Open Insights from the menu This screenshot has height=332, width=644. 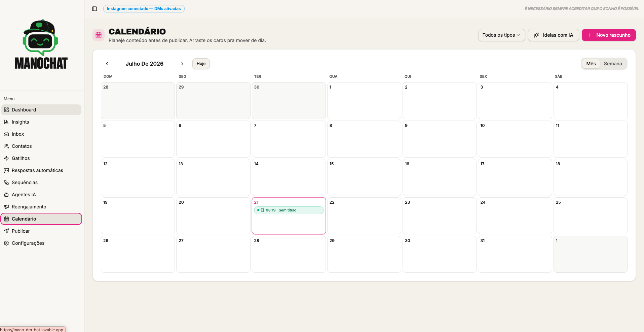[x=41, y=122]
